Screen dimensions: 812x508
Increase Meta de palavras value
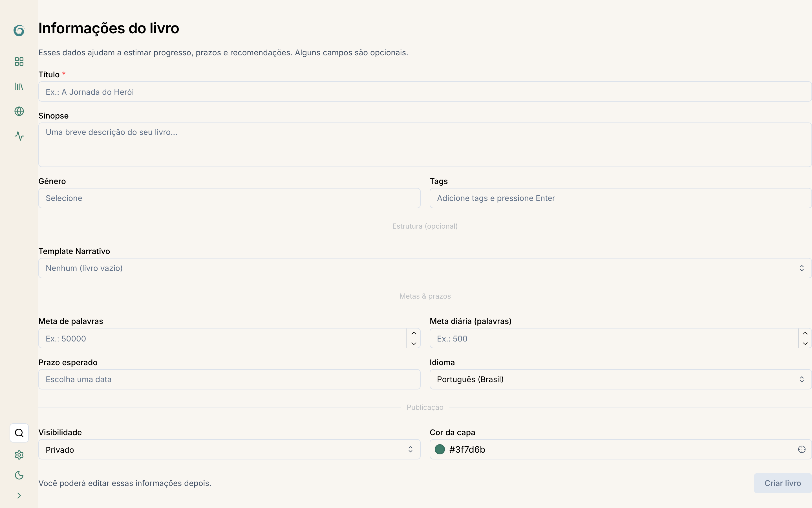pyautogui.click(x=414, y=333)
